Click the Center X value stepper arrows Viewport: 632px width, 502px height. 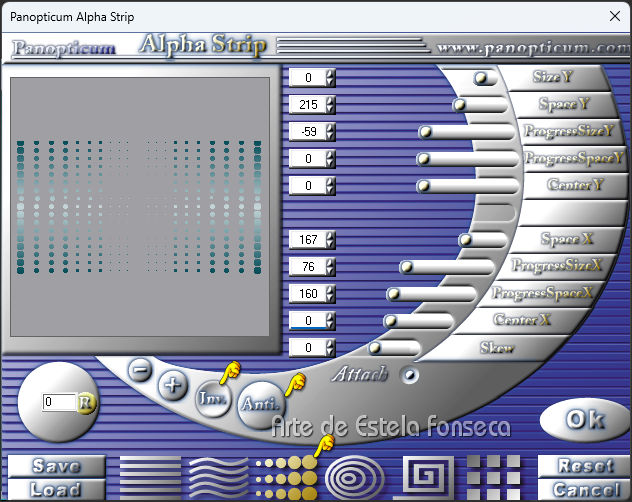pyautogui.click(x=330, y=321)
